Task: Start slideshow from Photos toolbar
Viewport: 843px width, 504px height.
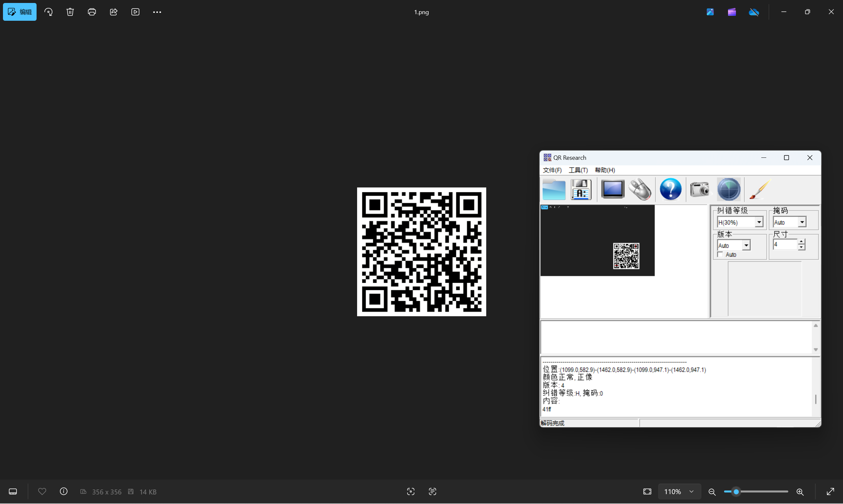Action: pos(135,12)
